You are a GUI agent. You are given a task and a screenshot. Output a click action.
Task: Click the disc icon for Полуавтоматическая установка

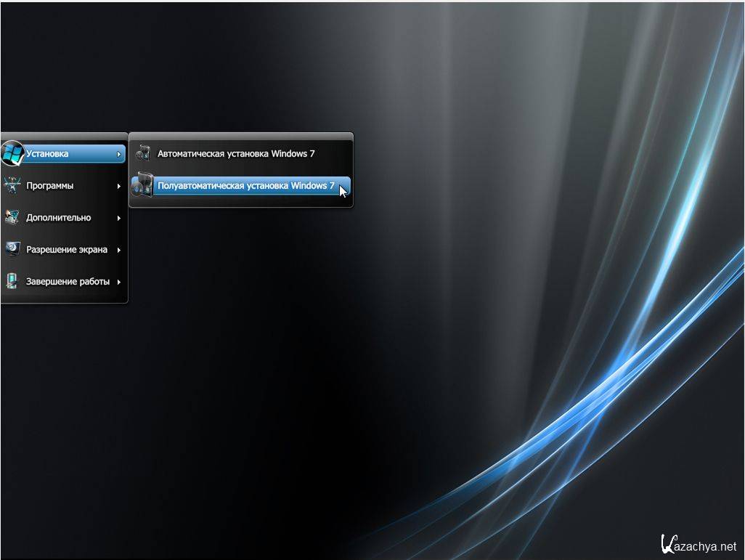pos(142,185)
